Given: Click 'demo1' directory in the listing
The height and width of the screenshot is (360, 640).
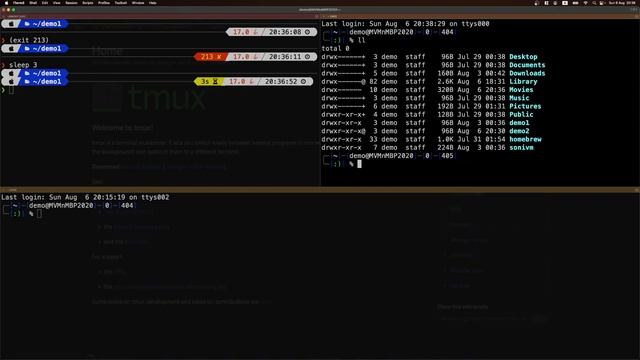Looking at the screenshot, I should pos(519,123).
